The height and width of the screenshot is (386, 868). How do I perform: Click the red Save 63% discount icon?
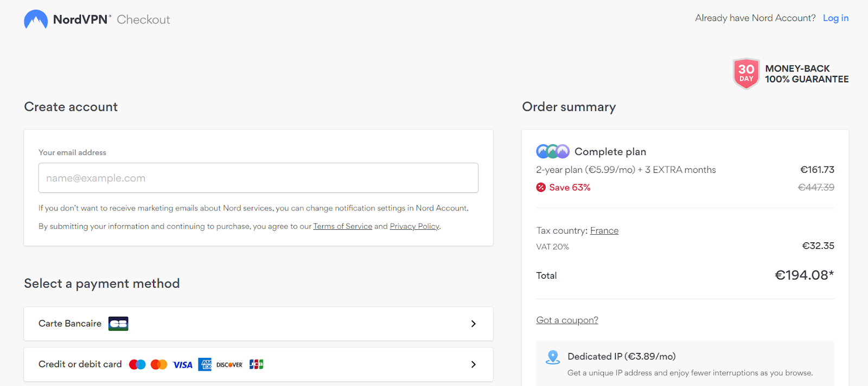(x=541, y=188)
